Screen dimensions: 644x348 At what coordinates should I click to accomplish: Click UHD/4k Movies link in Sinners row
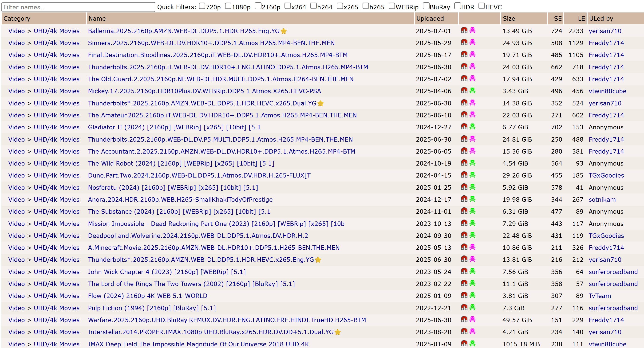pos(56,43)
